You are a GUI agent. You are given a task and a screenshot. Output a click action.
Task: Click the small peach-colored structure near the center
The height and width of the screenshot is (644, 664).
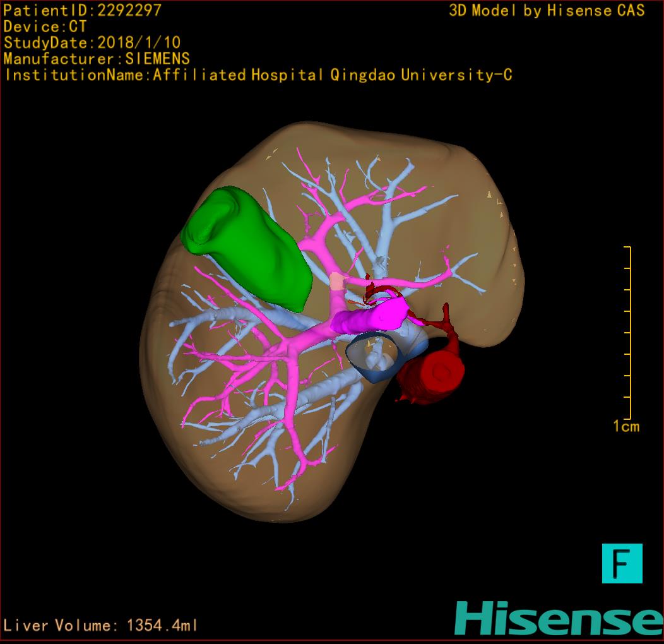(338, 282)
